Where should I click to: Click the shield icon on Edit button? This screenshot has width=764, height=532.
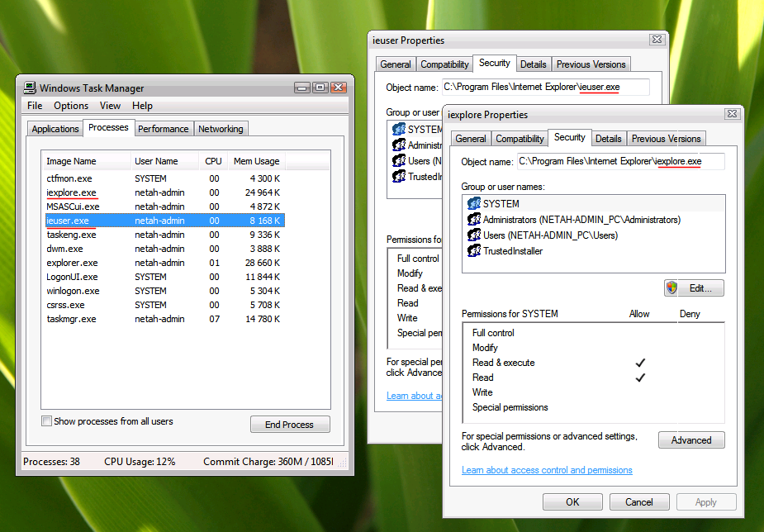672,288
